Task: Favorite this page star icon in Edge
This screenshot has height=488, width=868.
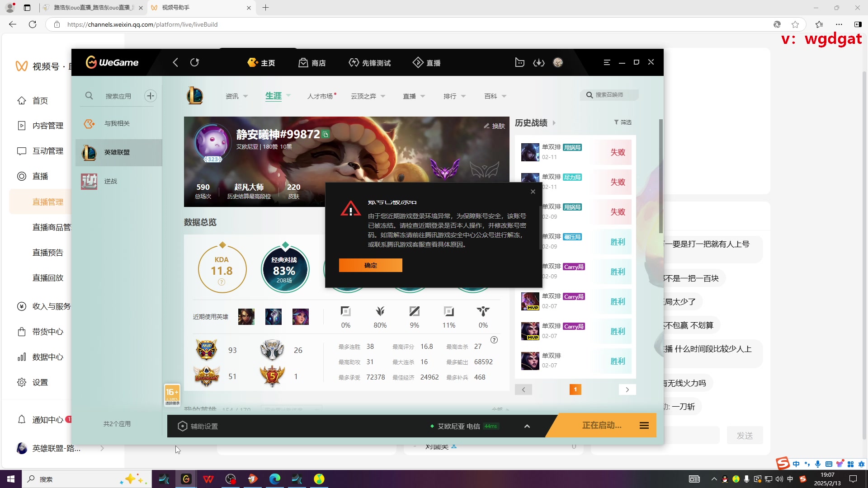Action: [795, 24]
